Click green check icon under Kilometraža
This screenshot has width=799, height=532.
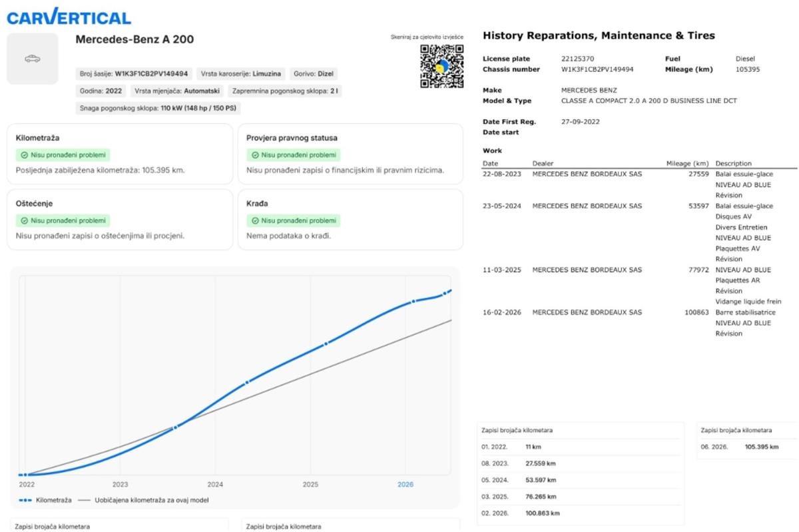(24, 154)
